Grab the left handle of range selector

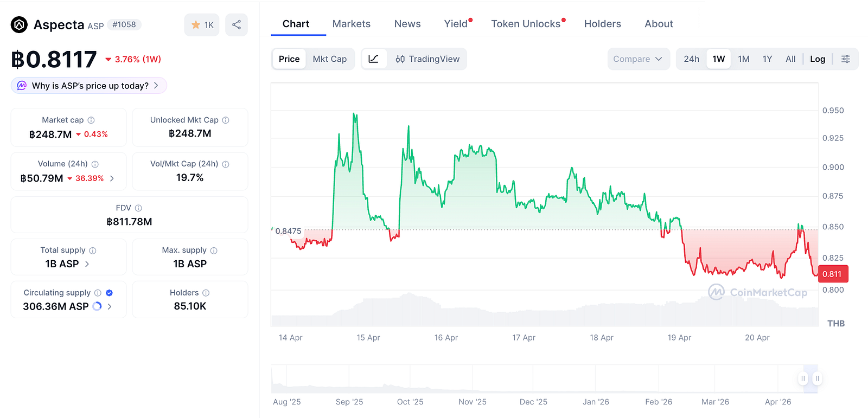(803, 378)
